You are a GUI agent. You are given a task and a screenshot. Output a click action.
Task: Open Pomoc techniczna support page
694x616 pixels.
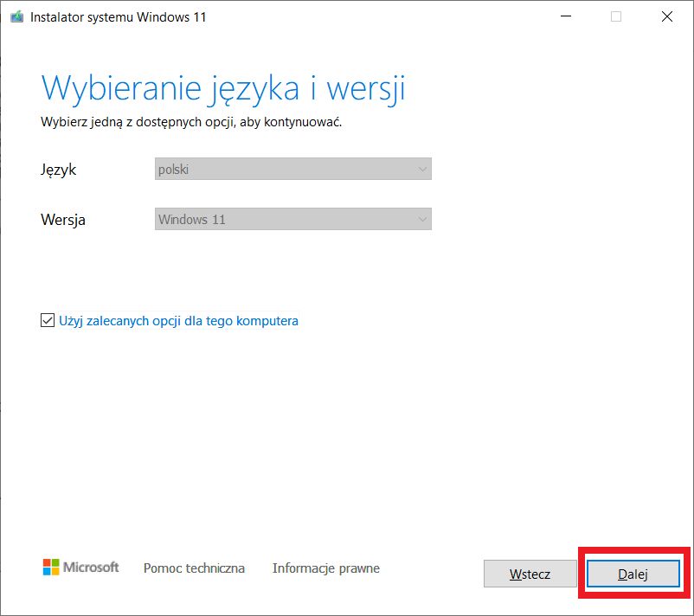coord(194,568)
